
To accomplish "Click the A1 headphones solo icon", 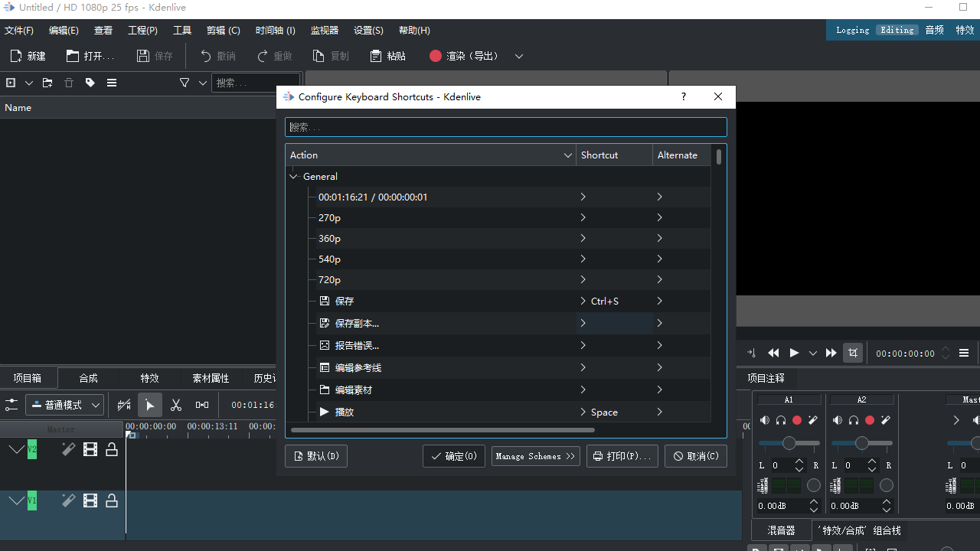I will click(x=781, y=420).
